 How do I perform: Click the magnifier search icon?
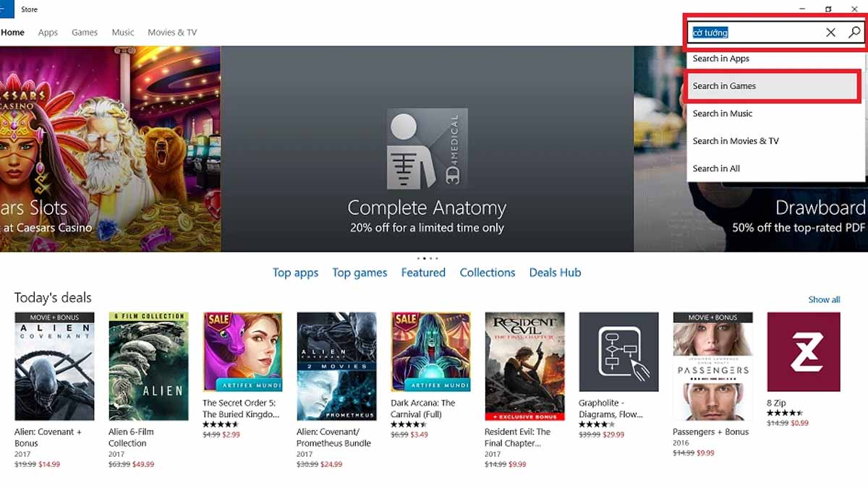click(x=854, y=32)
